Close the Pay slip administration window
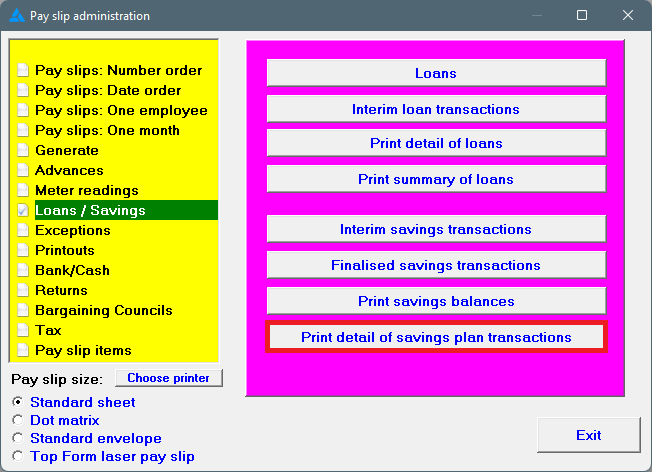Viewport: 652px width, 472px height. [627, 15]
